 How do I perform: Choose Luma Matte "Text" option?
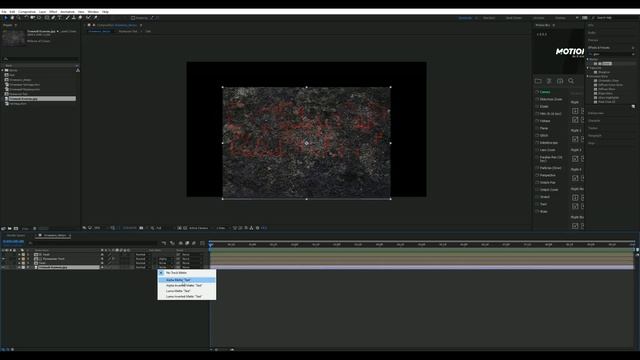[187, 291]
